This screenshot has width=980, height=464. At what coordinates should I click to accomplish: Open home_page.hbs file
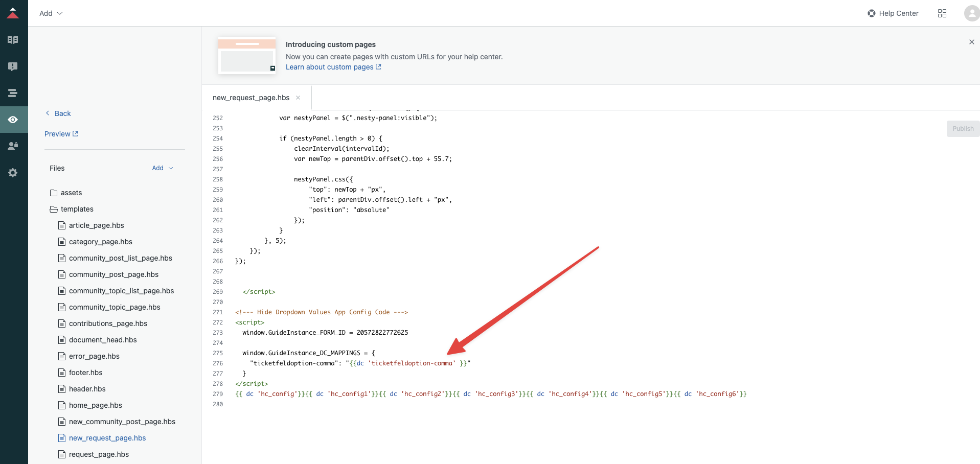click(x=90, y=405)
